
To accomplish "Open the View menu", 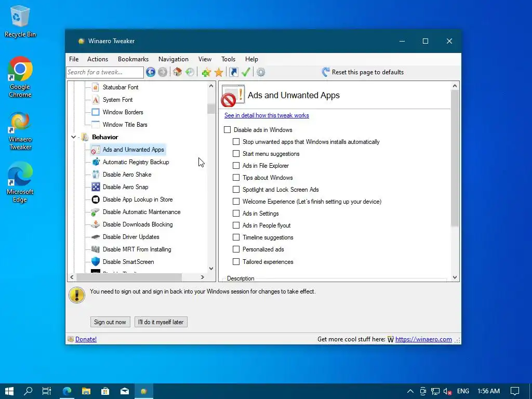I will click(x=205, y=59).
